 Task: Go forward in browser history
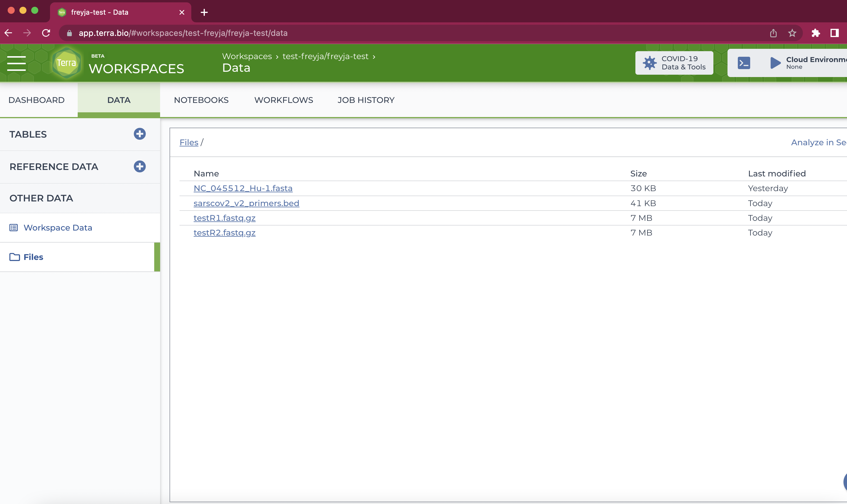pos(27,33)
